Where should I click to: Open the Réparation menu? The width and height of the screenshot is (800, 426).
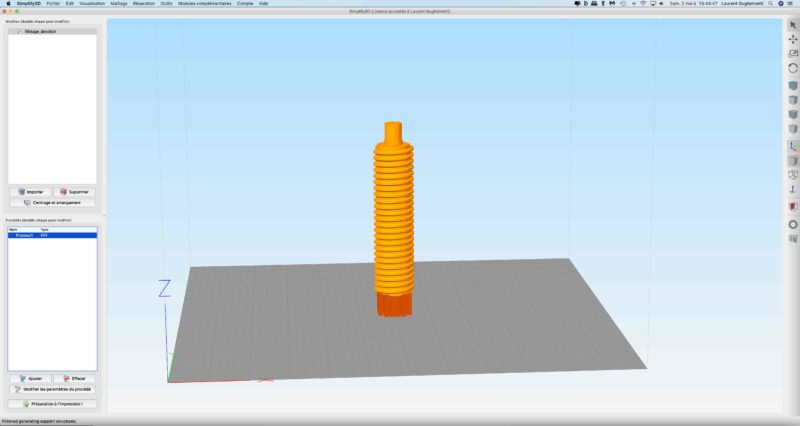coord(145,4)
